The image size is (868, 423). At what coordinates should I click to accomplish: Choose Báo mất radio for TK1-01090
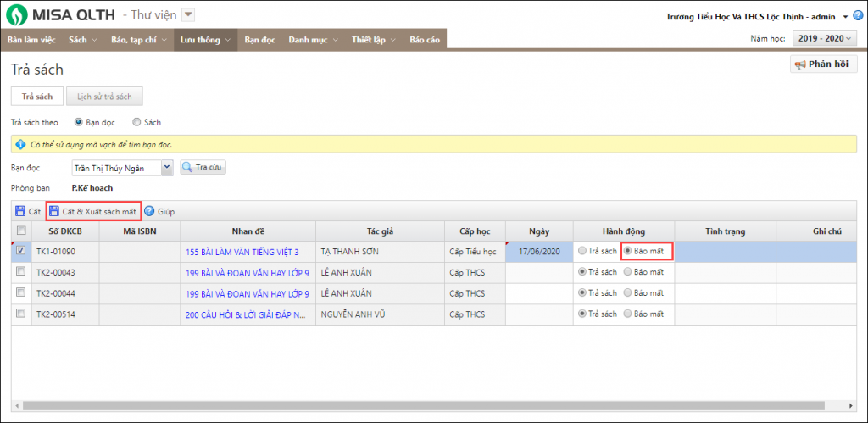(628, 251)
